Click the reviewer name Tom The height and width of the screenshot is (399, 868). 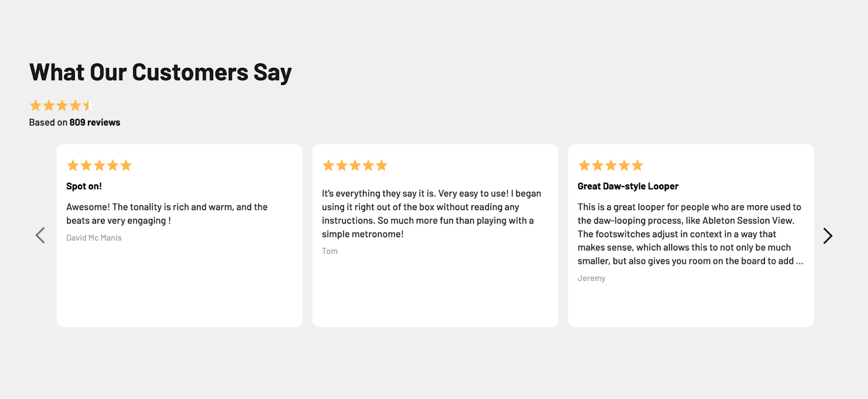coord(330,251)
